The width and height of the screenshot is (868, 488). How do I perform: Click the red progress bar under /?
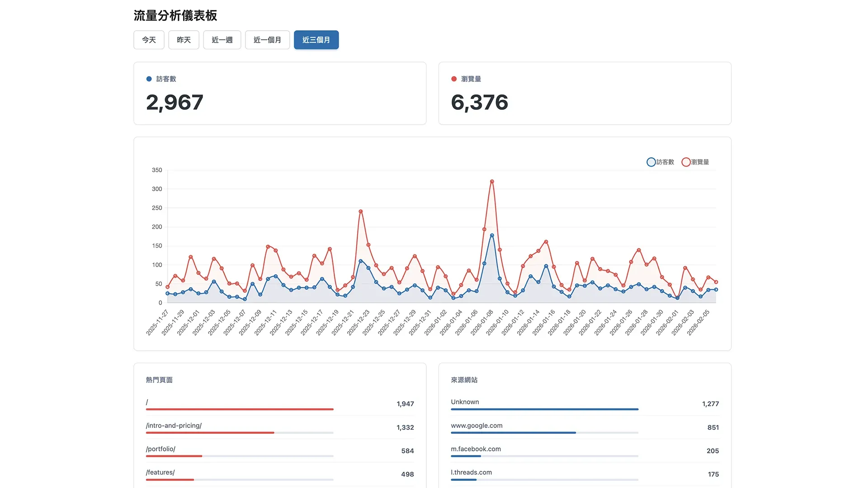(x=240, y=409)
